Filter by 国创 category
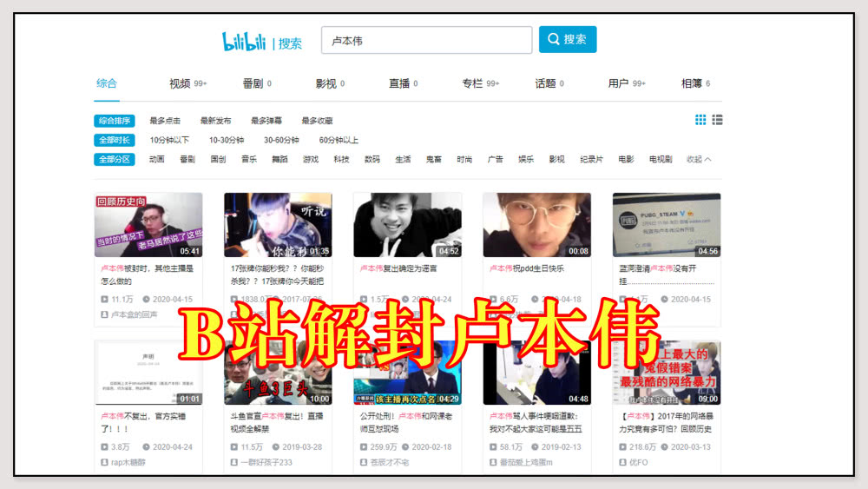This screenshot has height=489, width=868. tap(218, 160)
